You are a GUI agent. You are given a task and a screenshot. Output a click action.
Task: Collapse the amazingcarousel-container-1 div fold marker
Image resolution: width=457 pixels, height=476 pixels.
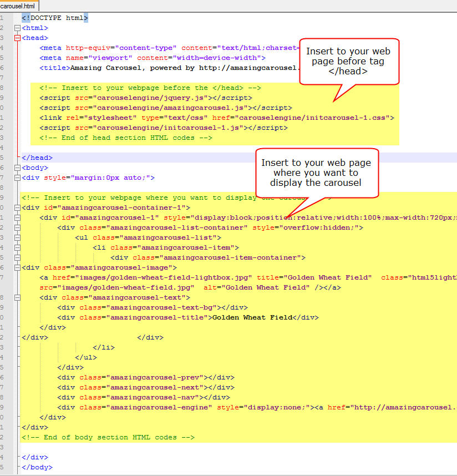(x=17, y=207)
